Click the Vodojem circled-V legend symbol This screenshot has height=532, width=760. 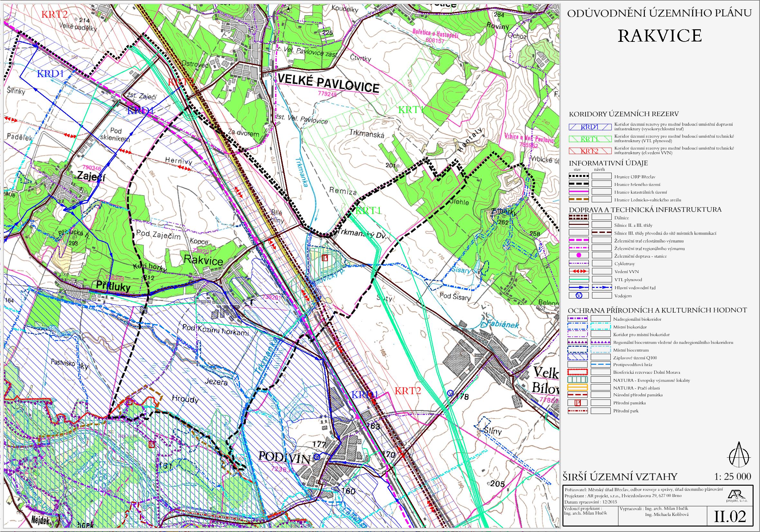(x=579, y=296)
